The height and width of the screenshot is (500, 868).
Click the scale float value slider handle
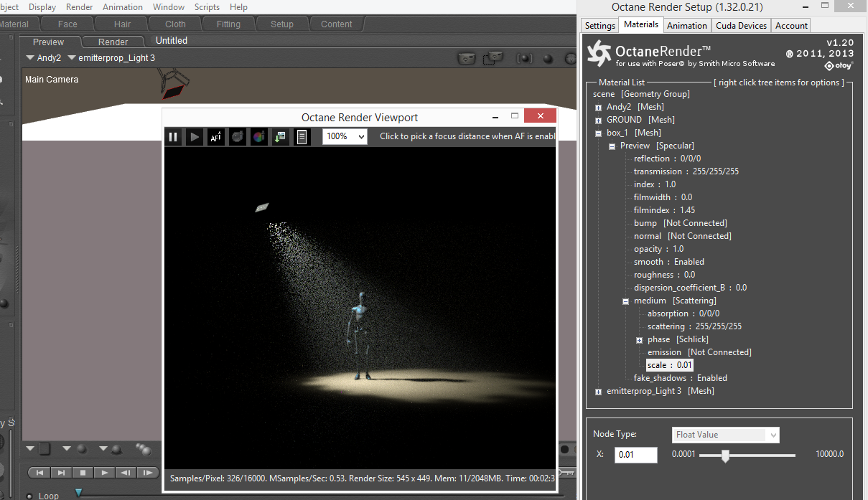[x=725, y=455]
